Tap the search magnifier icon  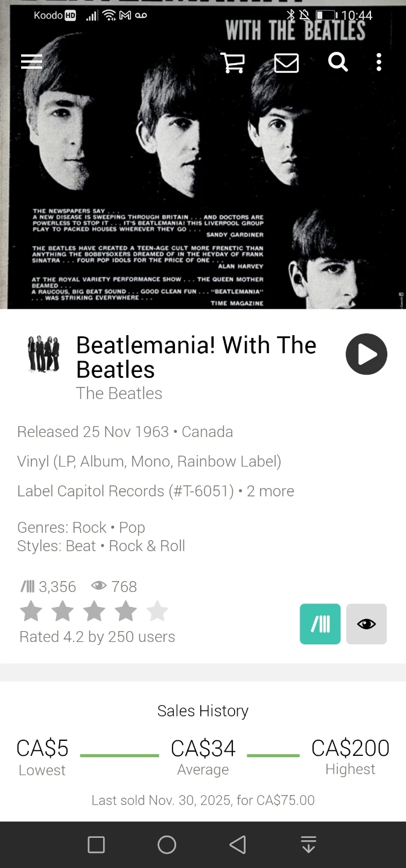338,62
